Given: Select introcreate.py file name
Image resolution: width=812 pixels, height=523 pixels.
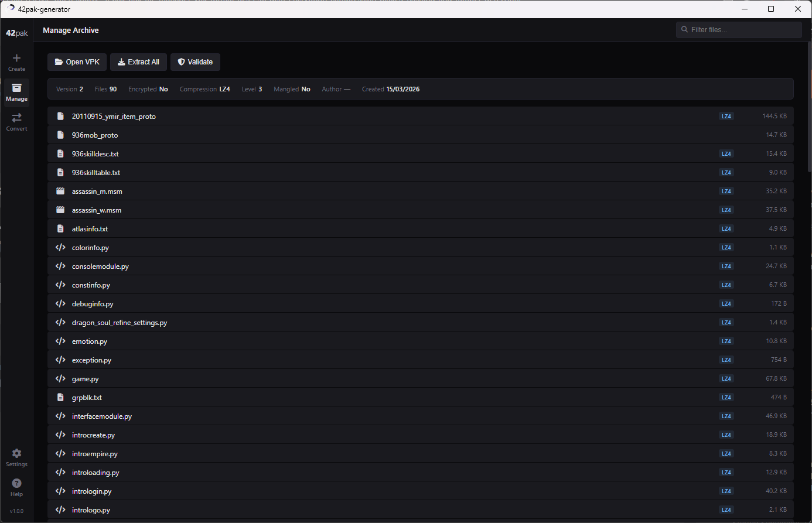Looking at the screenshot, I should click(x=93, y=435).
